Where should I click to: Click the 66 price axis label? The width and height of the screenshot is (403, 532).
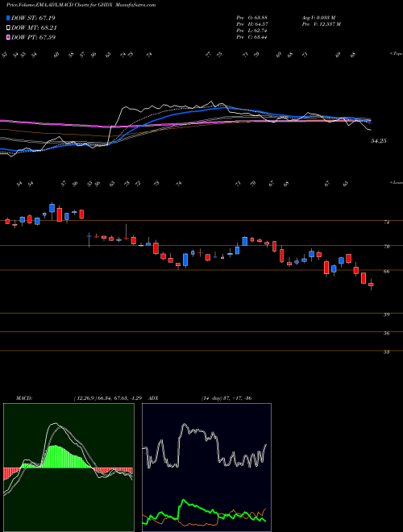coord(386,272)
